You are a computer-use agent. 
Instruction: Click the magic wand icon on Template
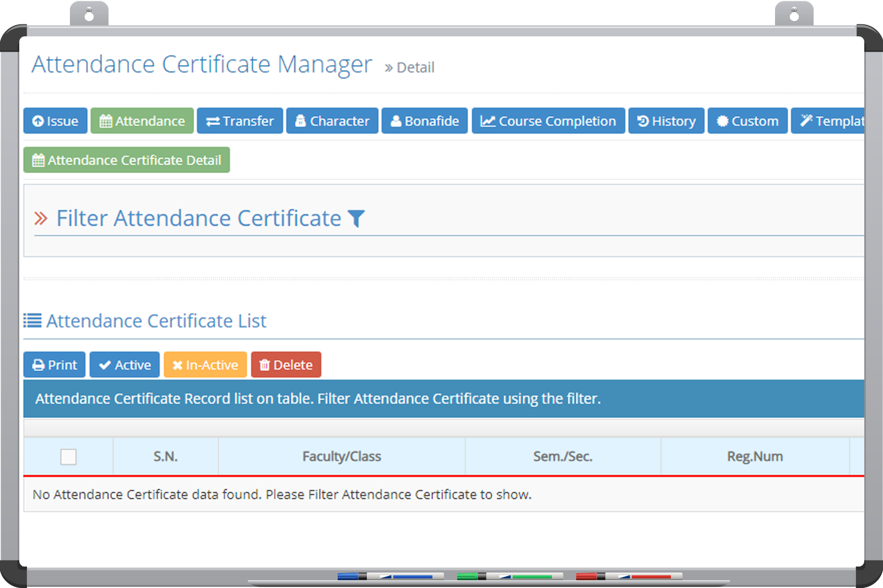coord(806,121)
